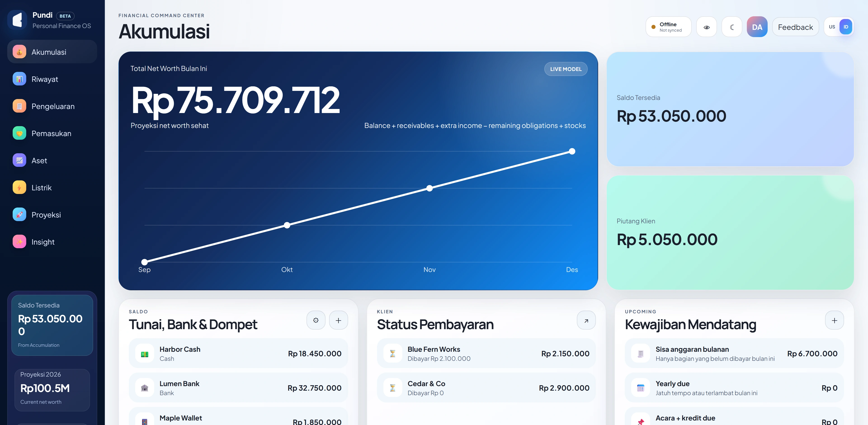Image resolution: width=868 pixels, height=425 pixels.
Task: Switch language to ID
Action: (x=846, y=27)
